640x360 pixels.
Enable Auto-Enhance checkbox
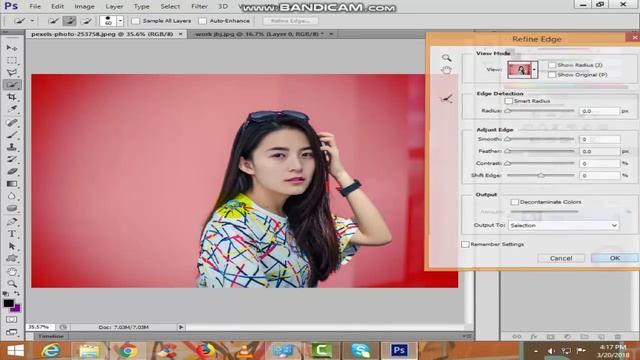[x=202, y=21]
